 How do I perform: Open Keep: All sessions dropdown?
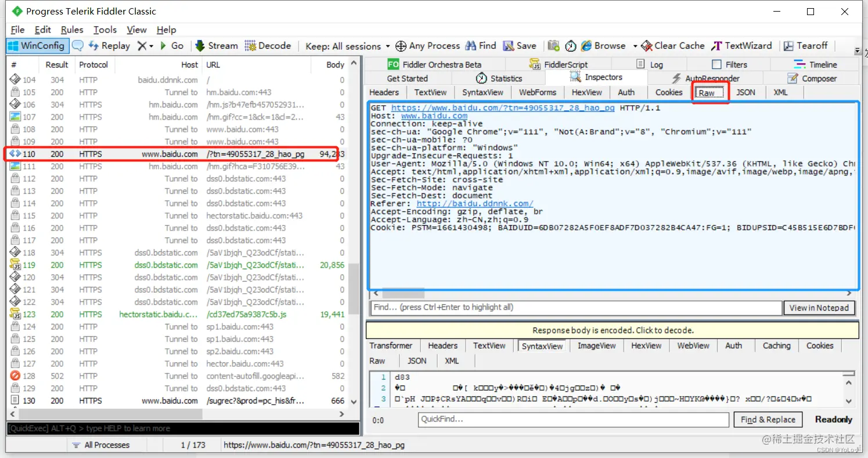click(x=348, y=46)
